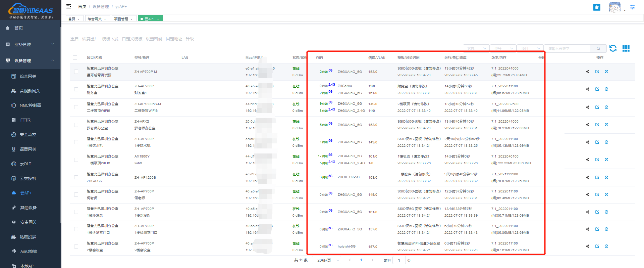
Task: Select the checkbox for the ZH-APX2 row
Action: pyautogui.click(x=76, y=125)
